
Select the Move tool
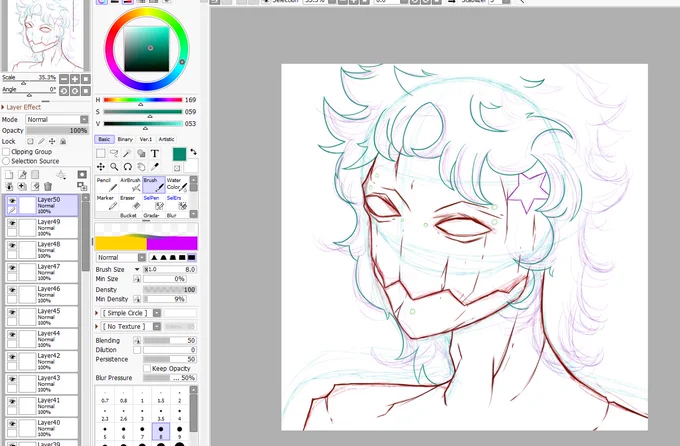(101, 167)
